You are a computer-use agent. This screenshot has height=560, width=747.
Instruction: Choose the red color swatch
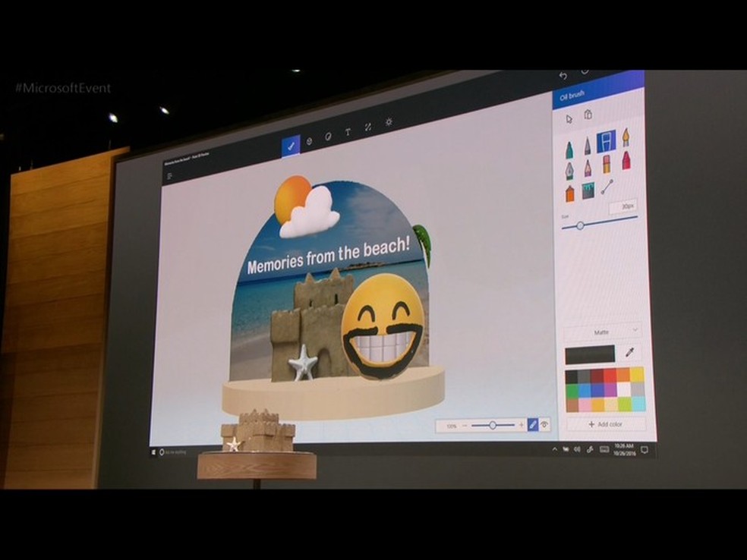point(610,376)
